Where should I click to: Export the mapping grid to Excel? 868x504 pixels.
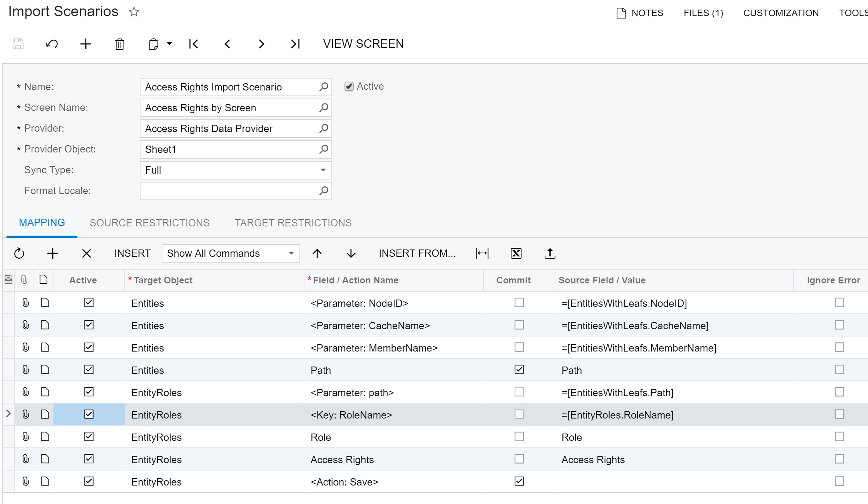point(516,253)
